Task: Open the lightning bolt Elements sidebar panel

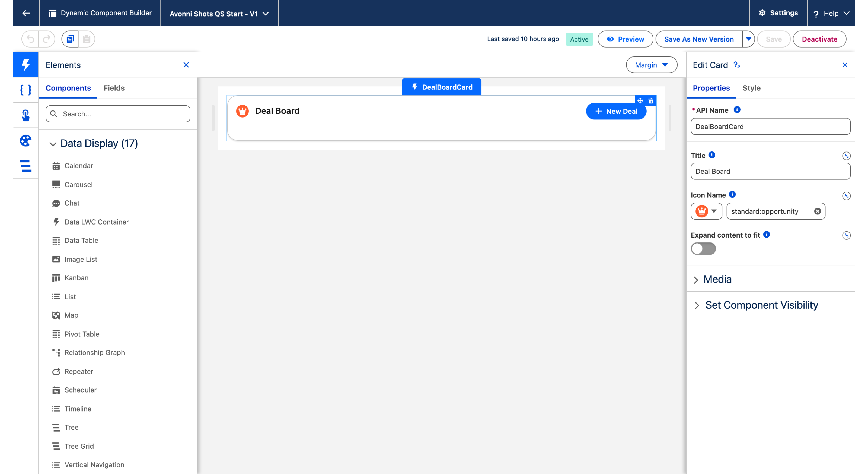Action: click(25, 64)
